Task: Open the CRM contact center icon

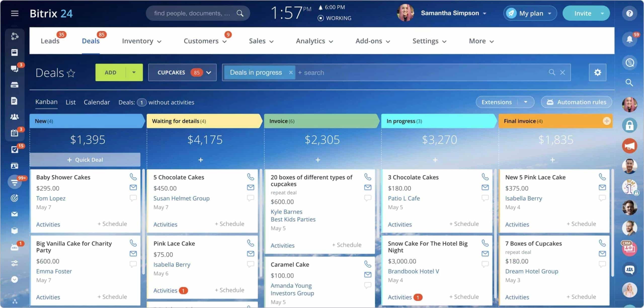Action: pos(629,249)
